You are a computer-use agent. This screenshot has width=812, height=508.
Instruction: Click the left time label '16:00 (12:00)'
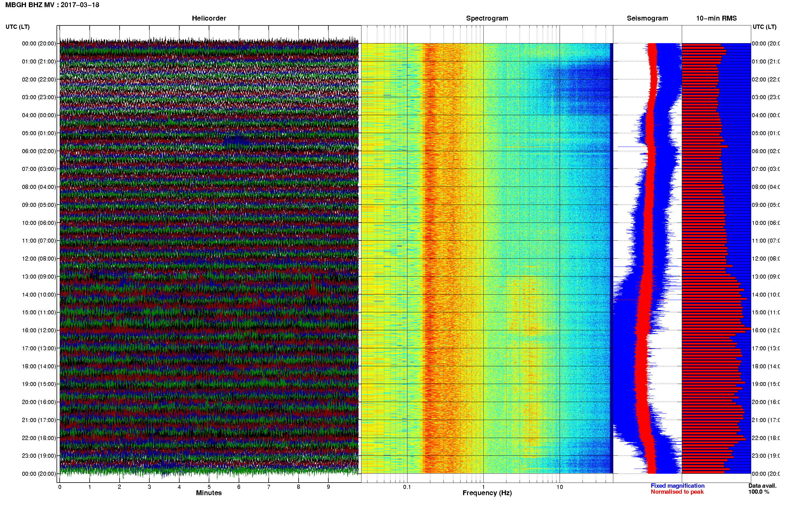(39, 330)
